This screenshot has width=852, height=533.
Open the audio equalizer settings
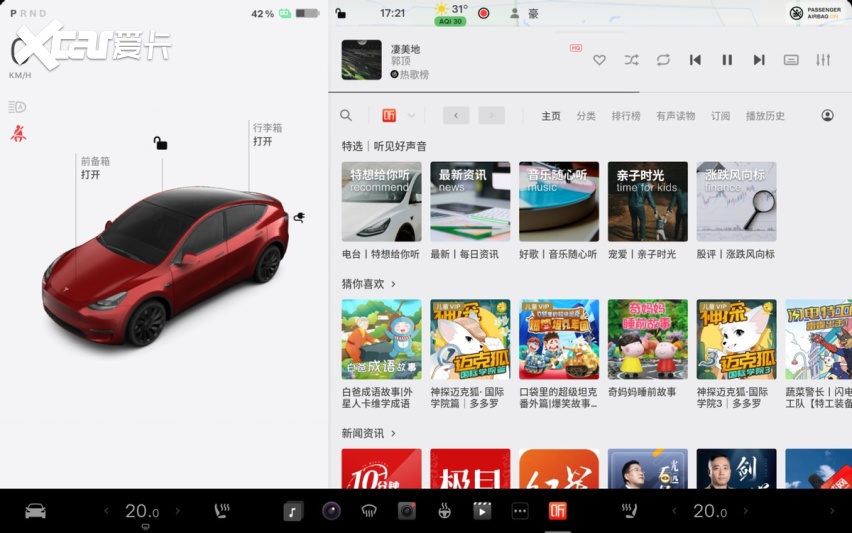[823, 60]
